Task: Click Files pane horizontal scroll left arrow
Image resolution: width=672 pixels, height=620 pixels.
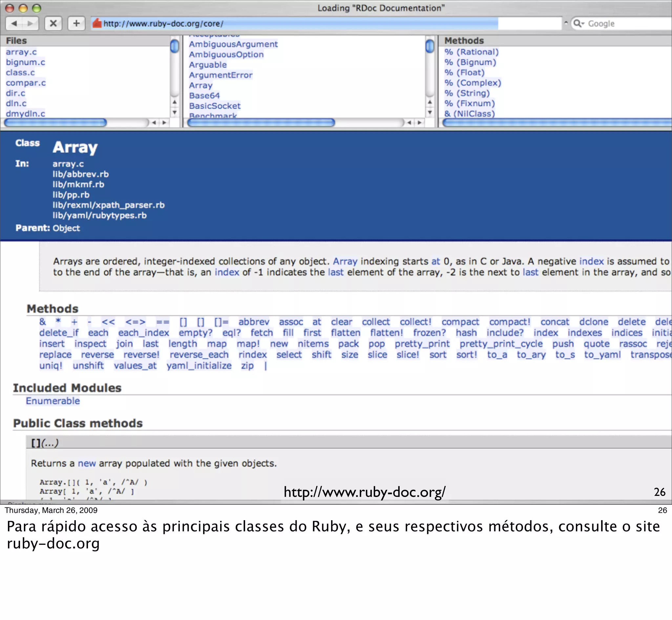Action: 154,123
